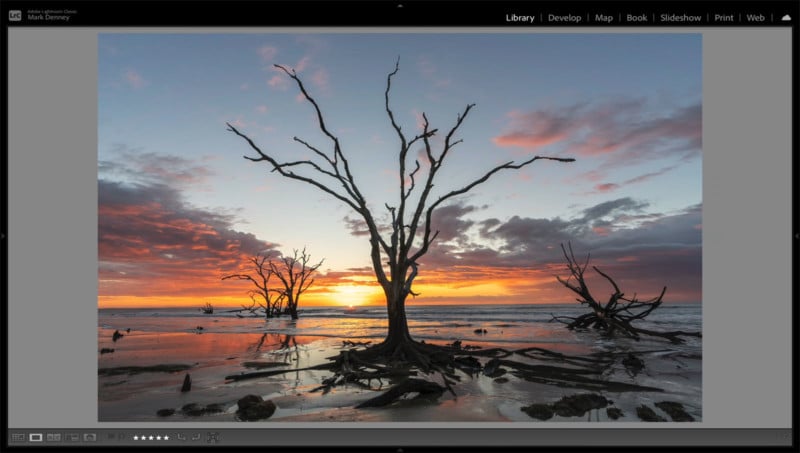
Task: Collapse the top module picker panel
Action: point(400,5)
